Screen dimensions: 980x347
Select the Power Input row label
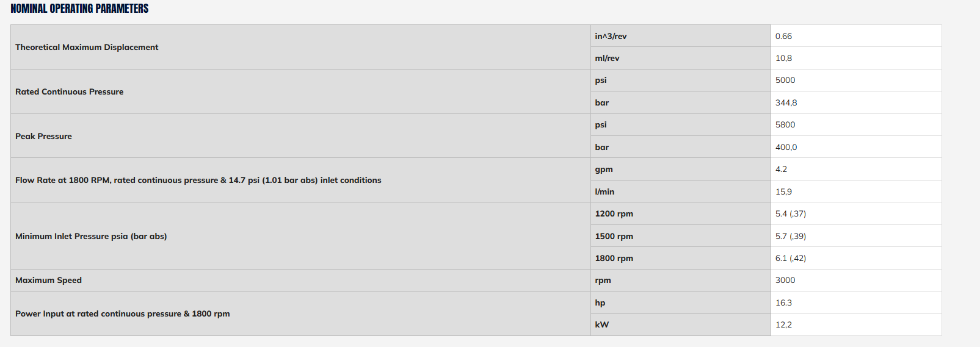click(122, 313)
